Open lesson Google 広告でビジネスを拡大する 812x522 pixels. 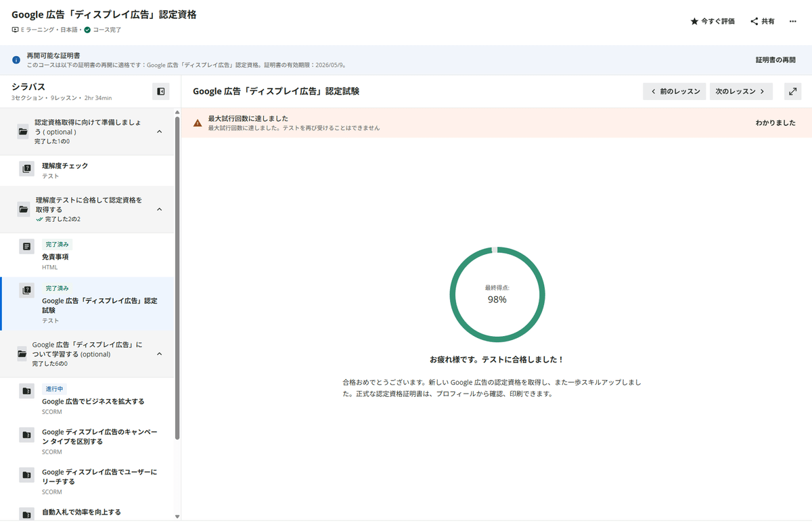pos(87,401)
